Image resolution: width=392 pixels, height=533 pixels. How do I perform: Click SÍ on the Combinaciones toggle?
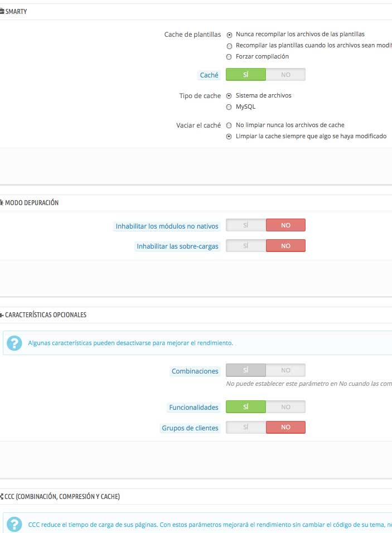pyautogui.click(x=246, y=370)
